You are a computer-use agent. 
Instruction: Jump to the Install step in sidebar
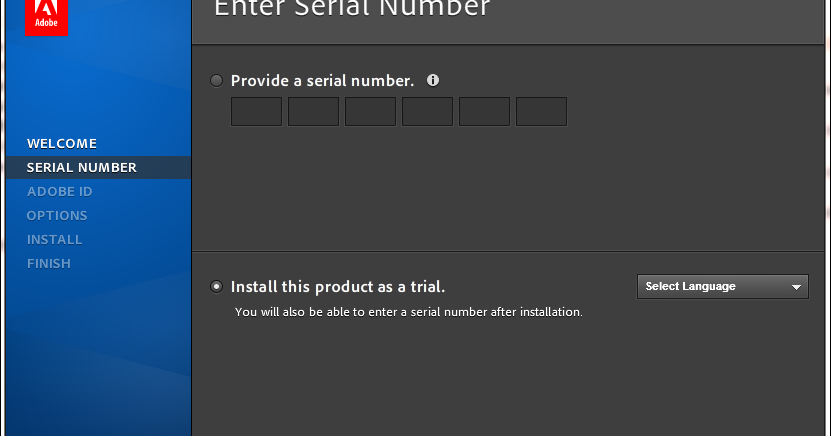pyautogui.click(x=55, y=239)
